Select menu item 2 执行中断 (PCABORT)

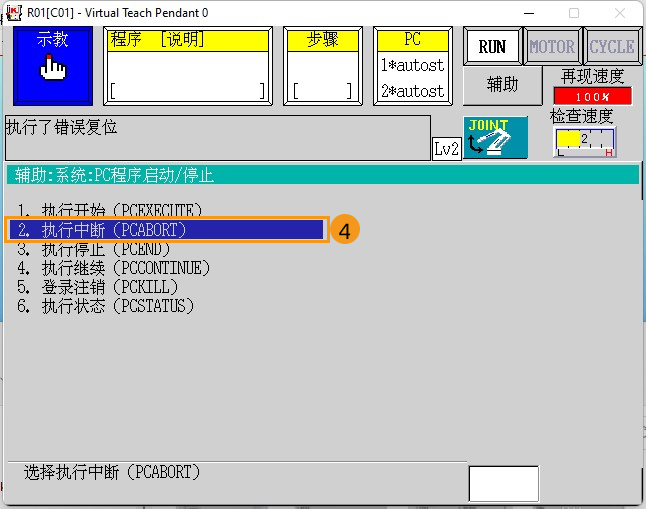tap(166, 230)
